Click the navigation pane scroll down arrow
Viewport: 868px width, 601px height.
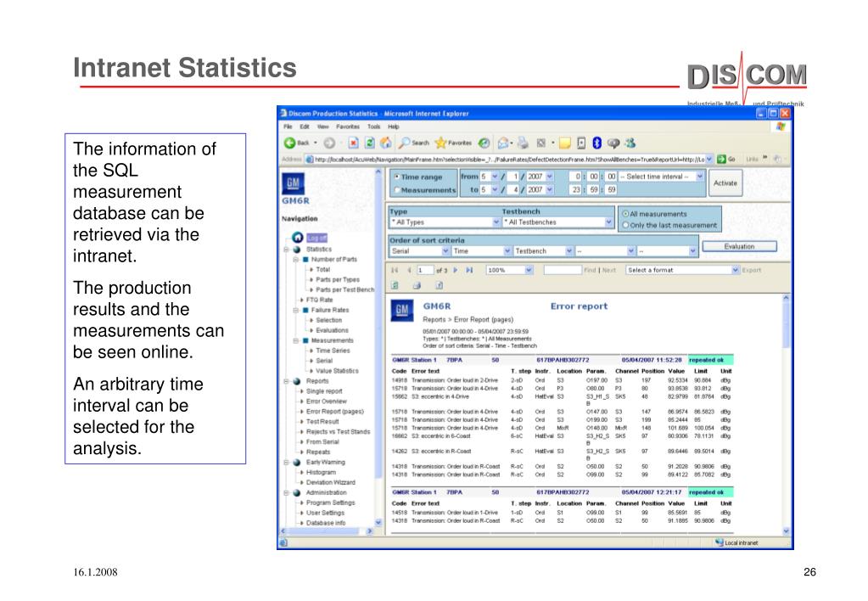coord(378,522)
